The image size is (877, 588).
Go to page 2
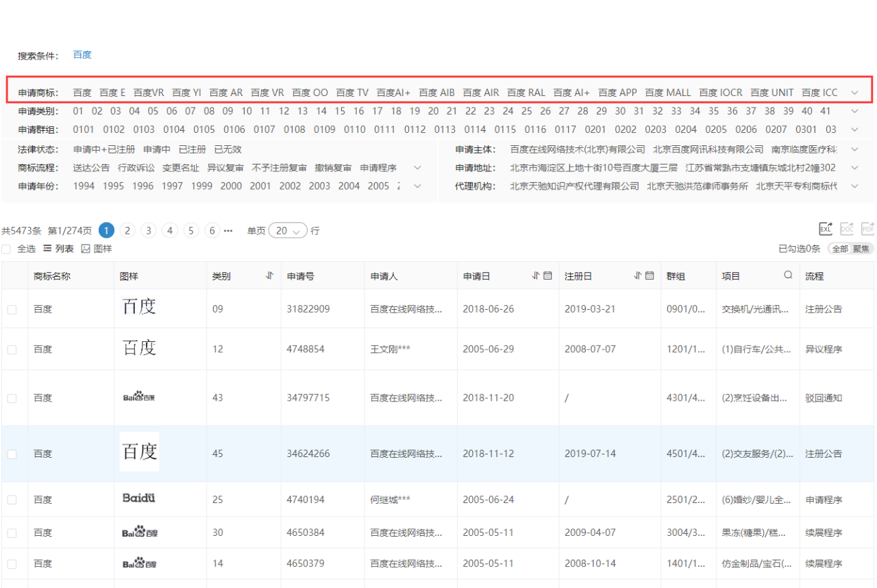127,231
